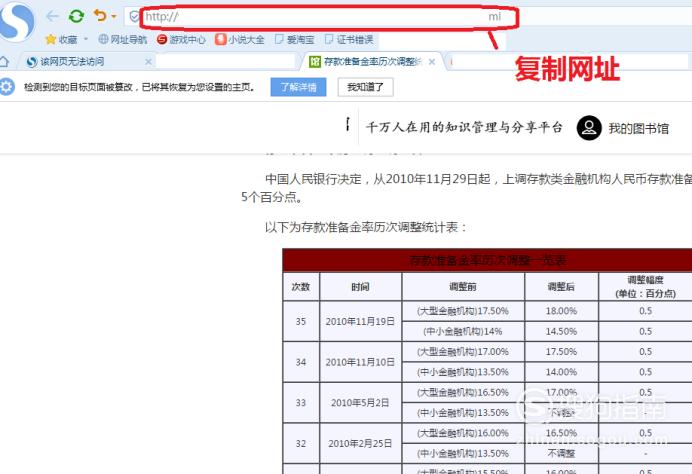The width and height of the screenshot is (692, 474).
Task: Click the 时间 column header
Action: [x=361, y=287]
